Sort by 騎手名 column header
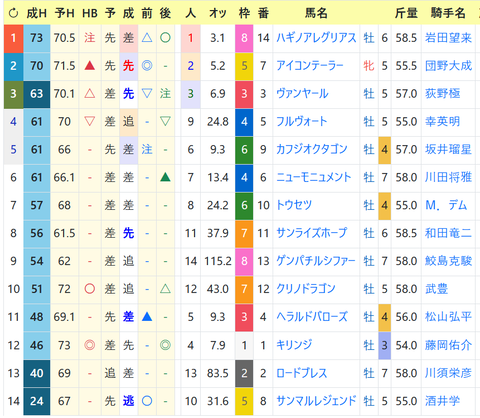This screenshot has width=480, height=418. [x=448, y=13]
